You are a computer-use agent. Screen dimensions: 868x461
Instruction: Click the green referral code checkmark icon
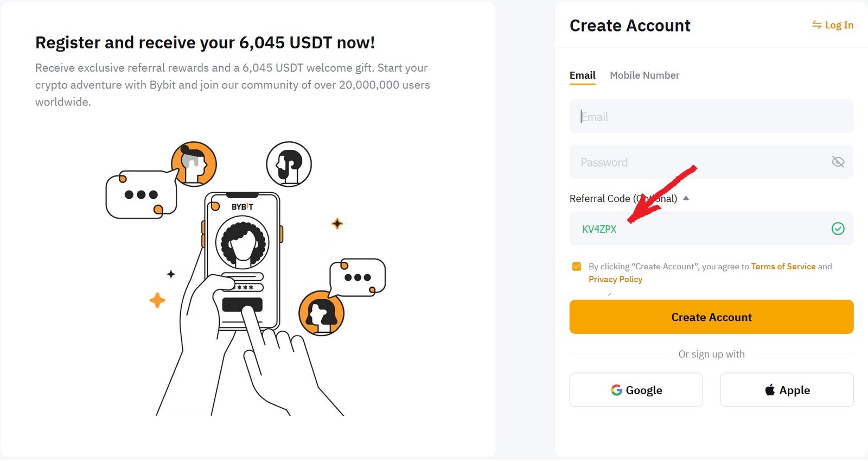[x=838, y=229]
